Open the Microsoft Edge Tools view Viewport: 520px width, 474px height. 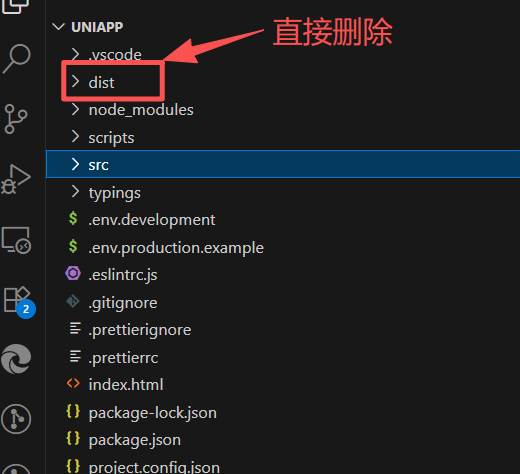pos(16,359)
